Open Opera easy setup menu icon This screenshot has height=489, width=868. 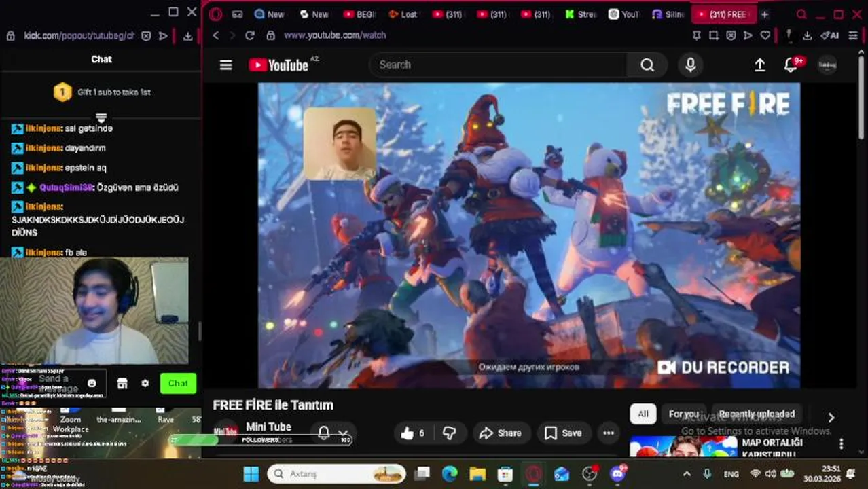854,35
